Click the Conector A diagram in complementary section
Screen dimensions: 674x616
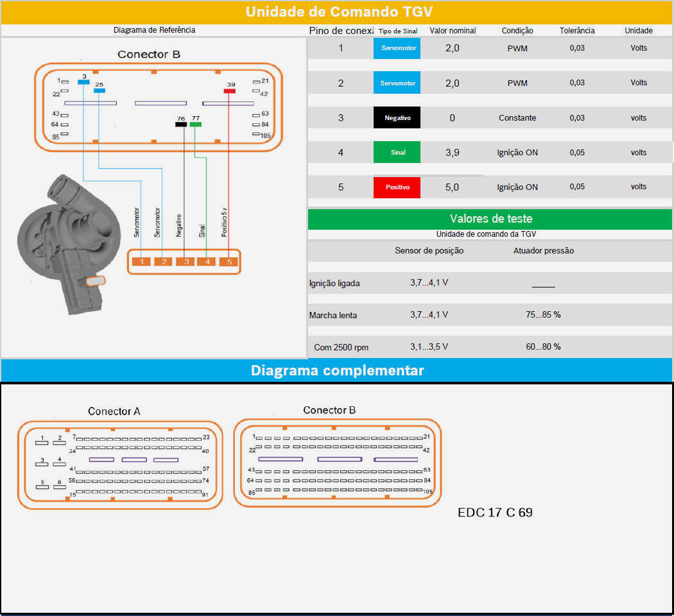120,465
